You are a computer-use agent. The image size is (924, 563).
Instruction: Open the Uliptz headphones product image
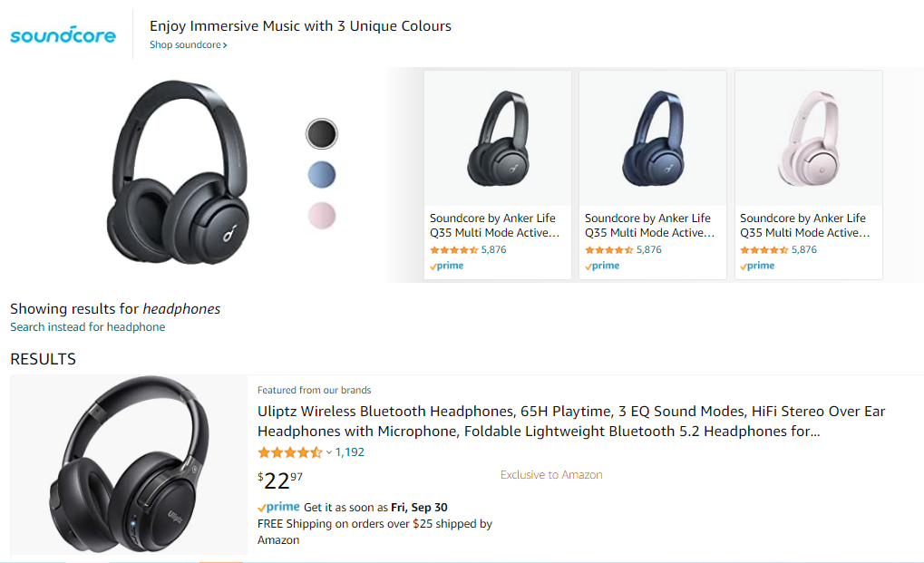click(x=128, y=464)
